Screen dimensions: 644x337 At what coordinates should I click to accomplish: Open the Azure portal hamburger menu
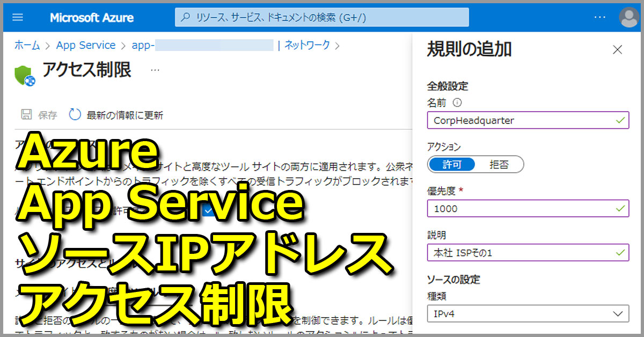tap(18, 16)
